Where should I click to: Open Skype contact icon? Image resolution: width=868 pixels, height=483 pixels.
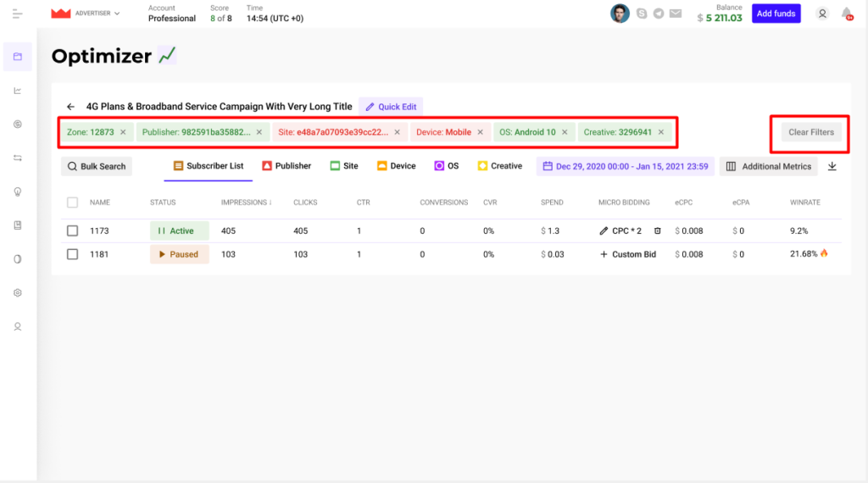[642, 14]
